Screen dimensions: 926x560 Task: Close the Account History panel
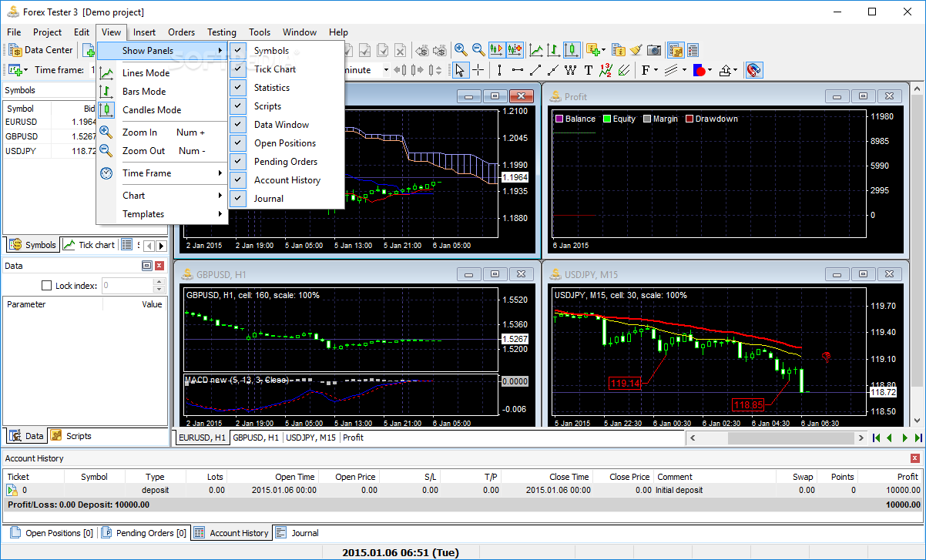[x=915, y=458]
